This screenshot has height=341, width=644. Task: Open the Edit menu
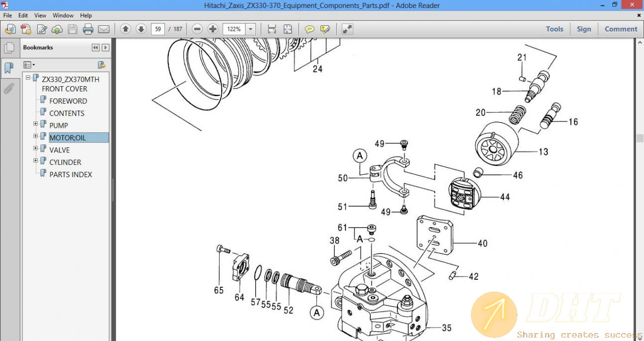(x=23, y=15)
